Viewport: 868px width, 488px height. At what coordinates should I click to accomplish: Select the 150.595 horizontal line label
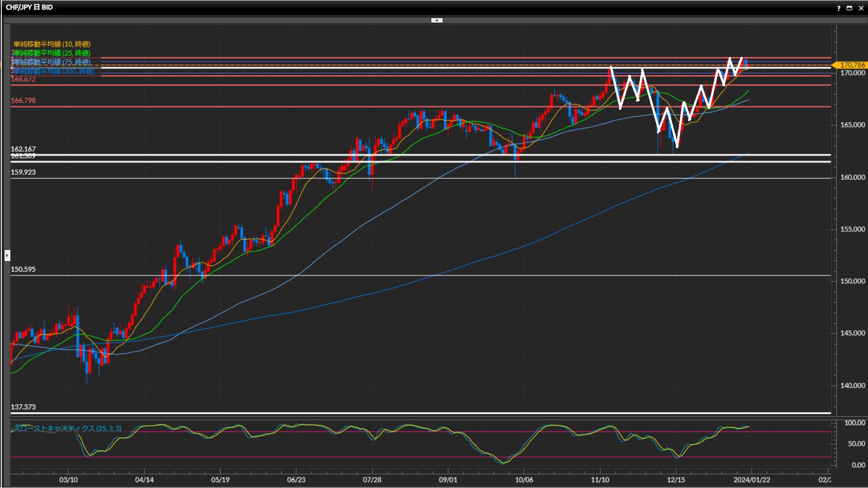click(23, 269)
